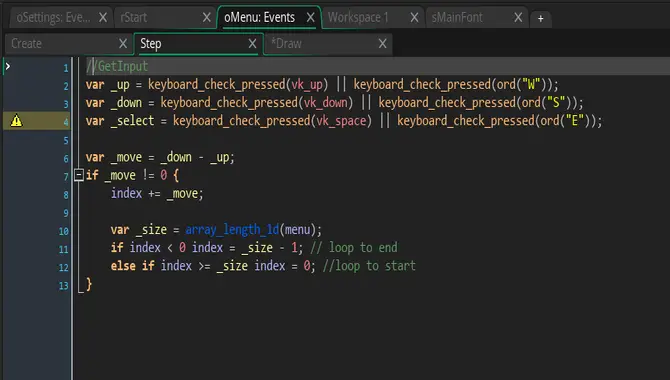
Task: Collapse the if _move code block
Action: pyautogui.click(x=79, y=175)
